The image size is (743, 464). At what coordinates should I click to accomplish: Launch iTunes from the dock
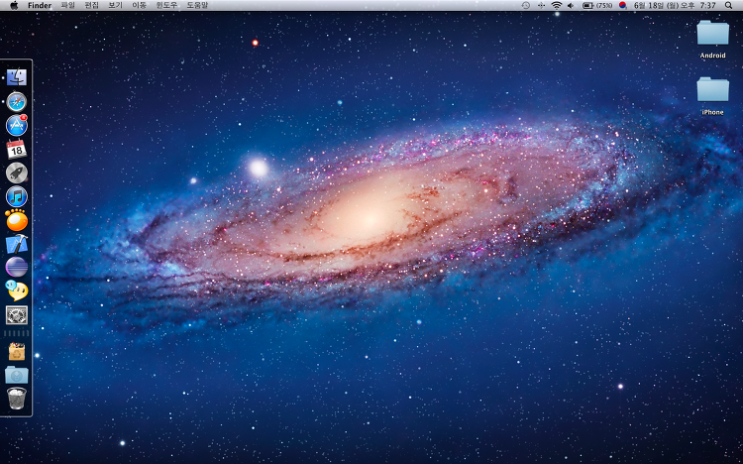17,197
